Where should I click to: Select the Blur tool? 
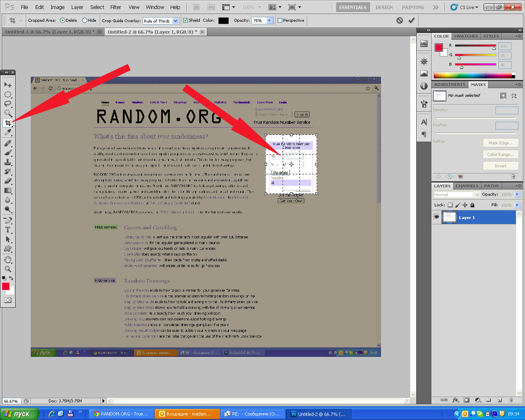(8, 200)
